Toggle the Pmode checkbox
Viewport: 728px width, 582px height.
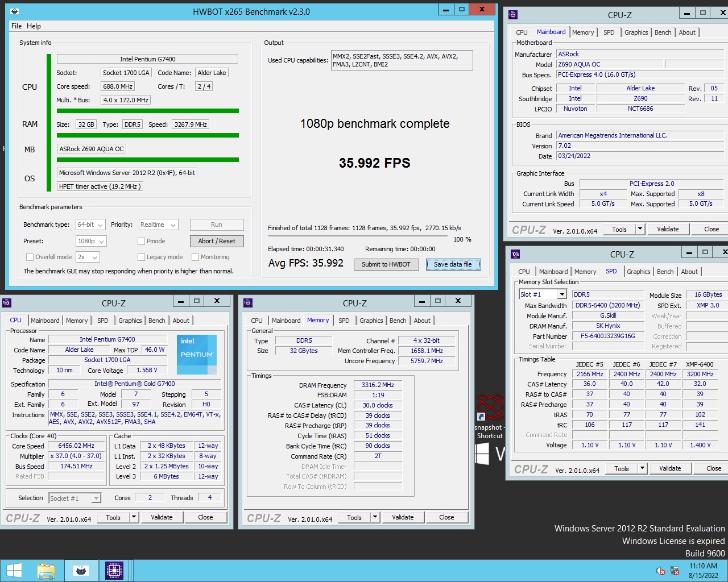click(x=141, y=241)
